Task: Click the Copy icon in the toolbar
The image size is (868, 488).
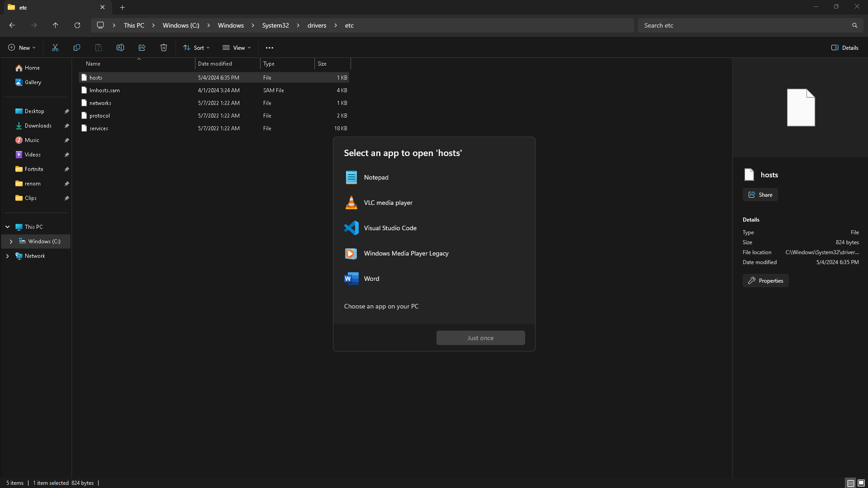Action: tap(77, 47)
